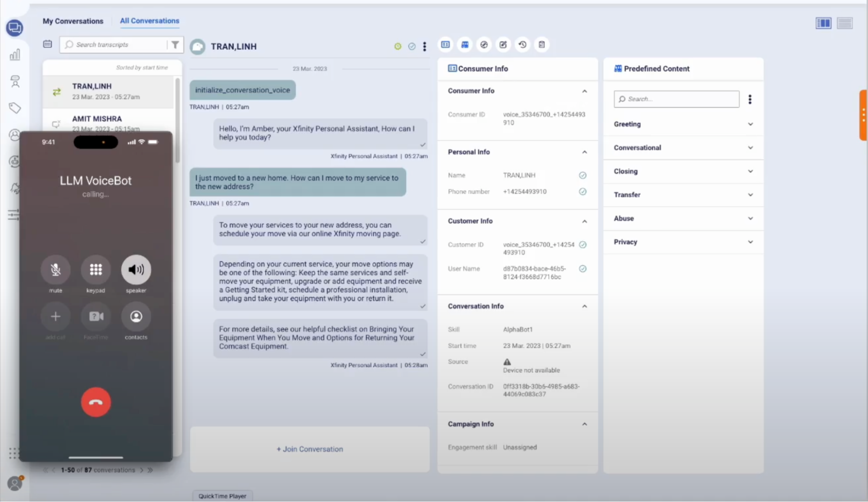
Task: Select the TRAN,LINH conversation in list
Action: (108, 92)
